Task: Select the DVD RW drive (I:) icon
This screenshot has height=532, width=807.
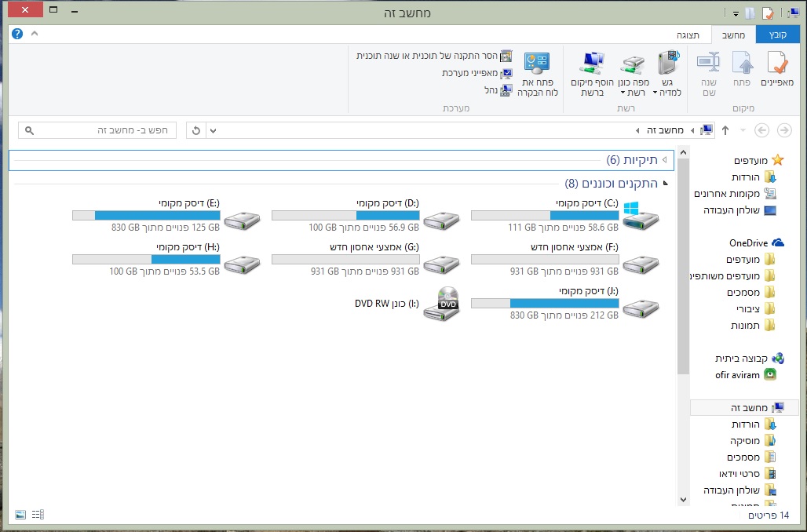Action: coord(442,303)
